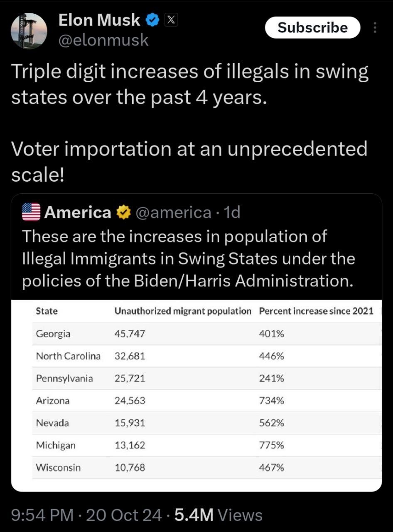Image resolution: width=393 pixels, height=532 pixels.
Task: Click the blue verified checkmark badge
Action: tap(153, 20)
